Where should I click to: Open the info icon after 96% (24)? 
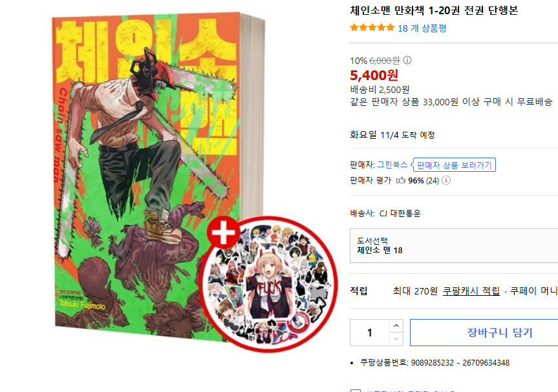pyautogui.click(x=446, y=180)
